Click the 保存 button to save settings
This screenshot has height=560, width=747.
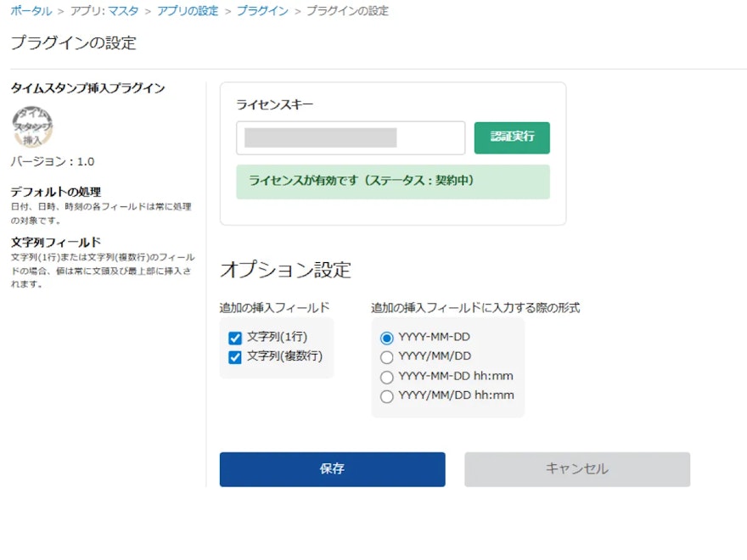(333, 469)
